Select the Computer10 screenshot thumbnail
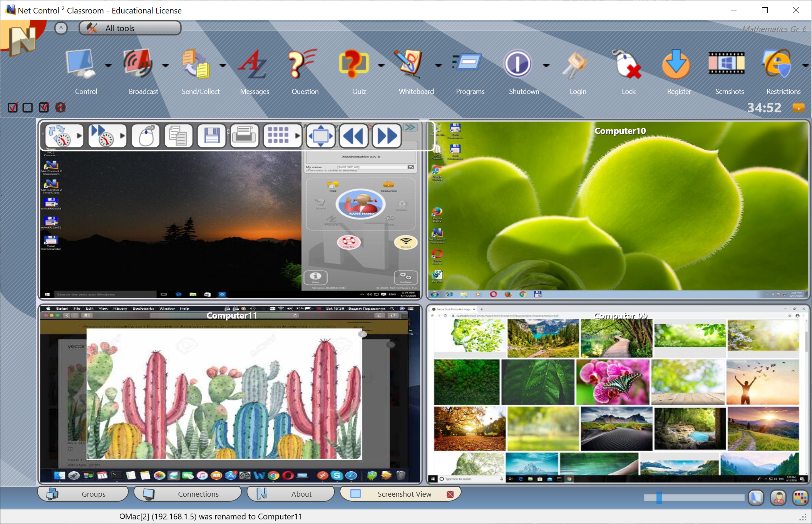The height and width of the screenshot is (524, 812). coord(618,210)
